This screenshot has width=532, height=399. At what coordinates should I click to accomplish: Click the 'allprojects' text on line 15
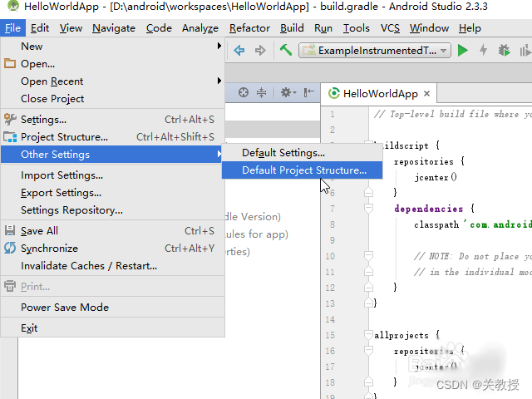tap(401, 335)
